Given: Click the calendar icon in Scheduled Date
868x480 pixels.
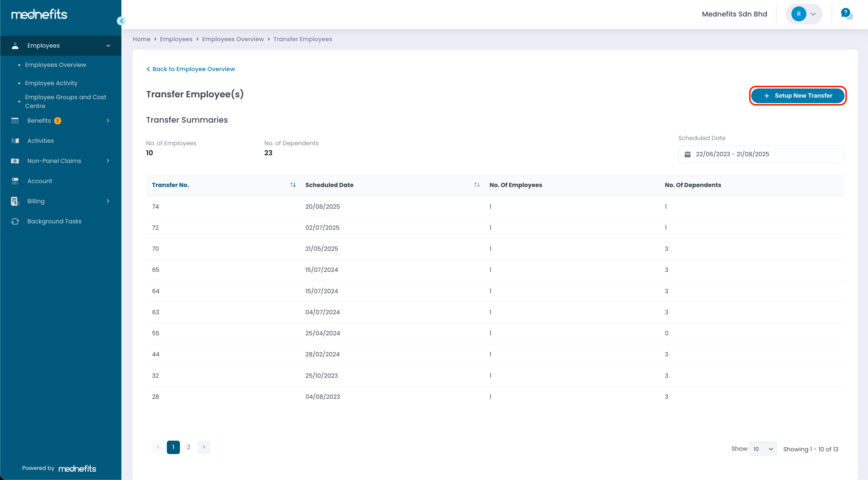Looking at the screenshot, I should point(687,154).
